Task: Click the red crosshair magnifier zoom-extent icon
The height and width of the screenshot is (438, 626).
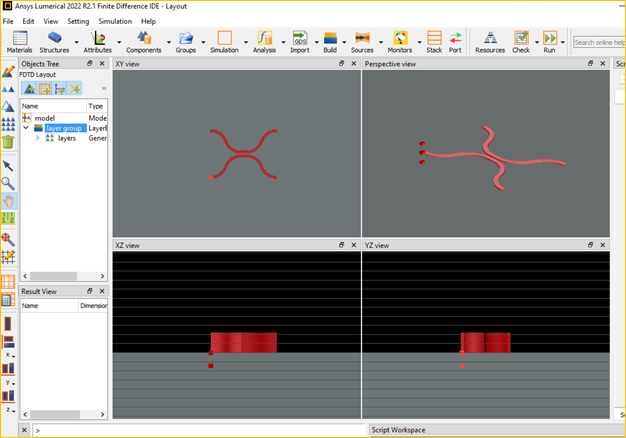Action: click(8, 240)
